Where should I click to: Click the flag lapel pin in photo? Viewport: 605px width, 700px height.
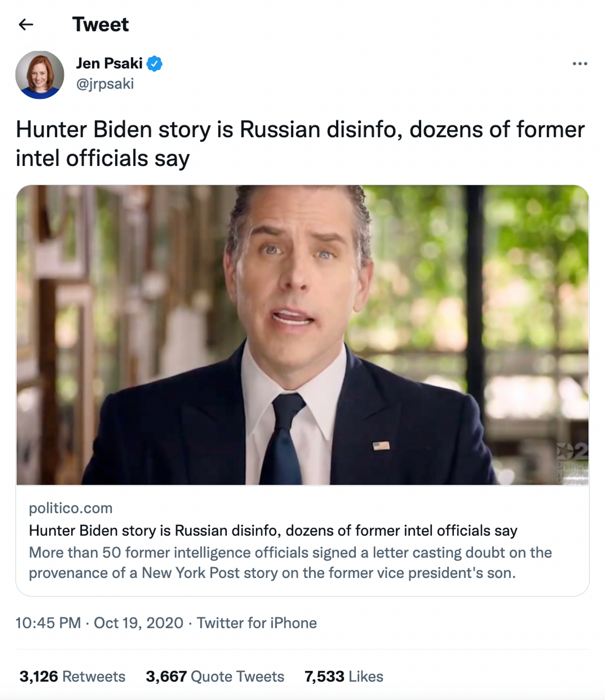click(x=381, y=445)
